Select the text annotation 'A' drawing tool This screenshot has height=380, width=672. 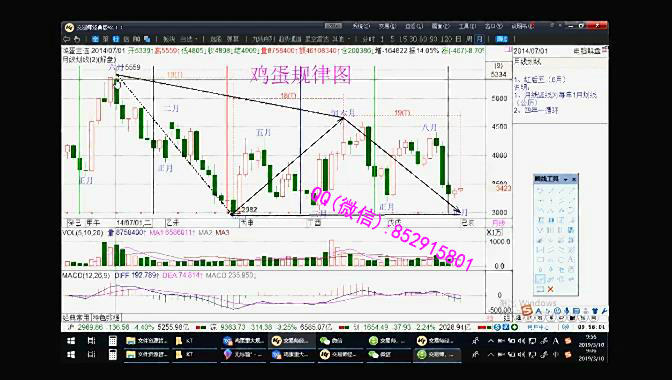pos(570,259)
